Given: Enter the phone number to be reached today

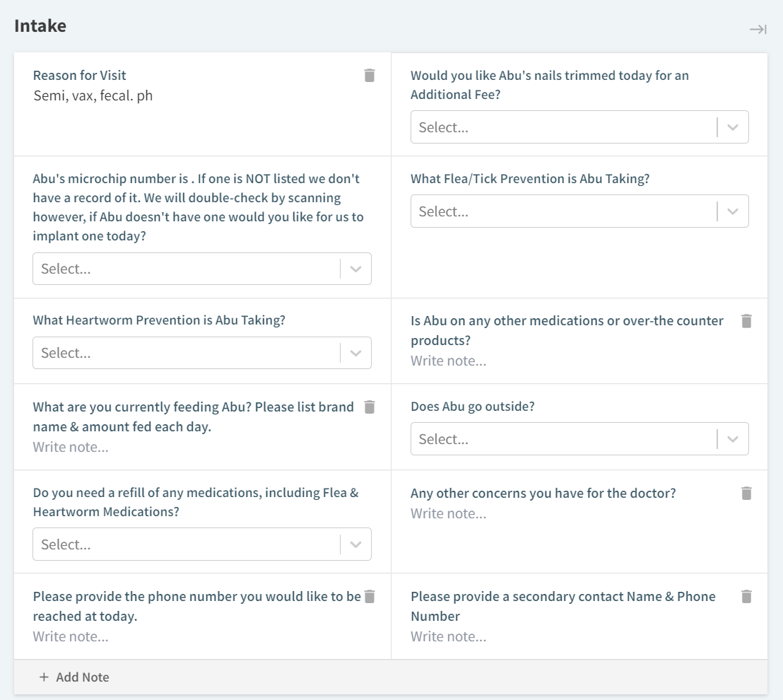Looking at the screenshot, I should (x=71, y=637).
